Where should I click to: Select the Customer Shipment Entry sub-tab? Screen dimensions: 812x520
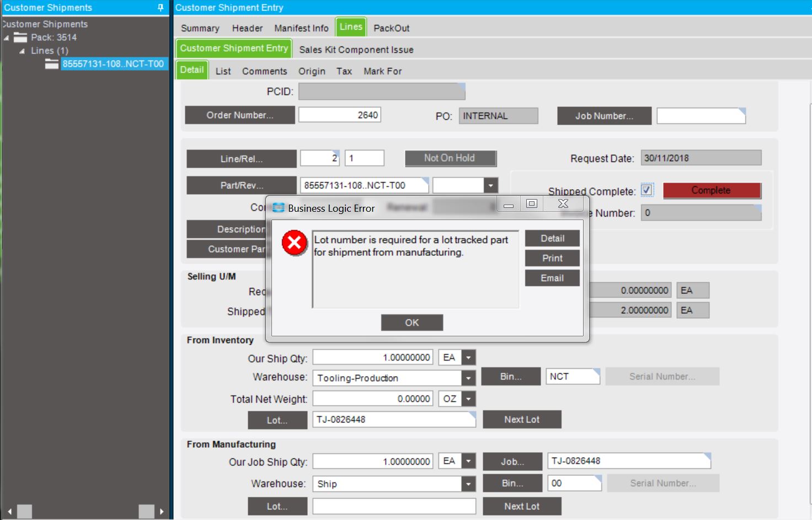pos(234,49)
